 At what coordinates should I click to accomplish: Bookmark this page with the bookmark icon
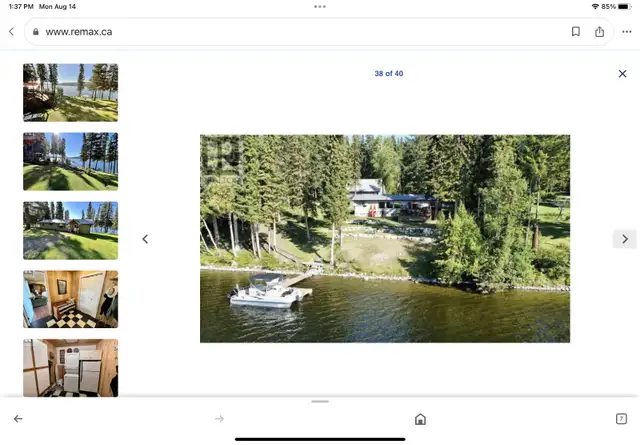576,31
